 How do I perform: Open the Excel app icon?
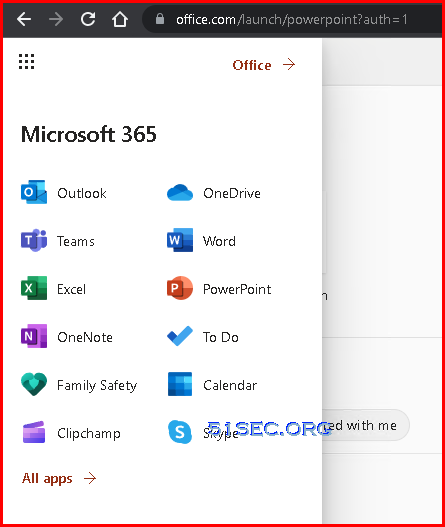click(x=34, y=288)
